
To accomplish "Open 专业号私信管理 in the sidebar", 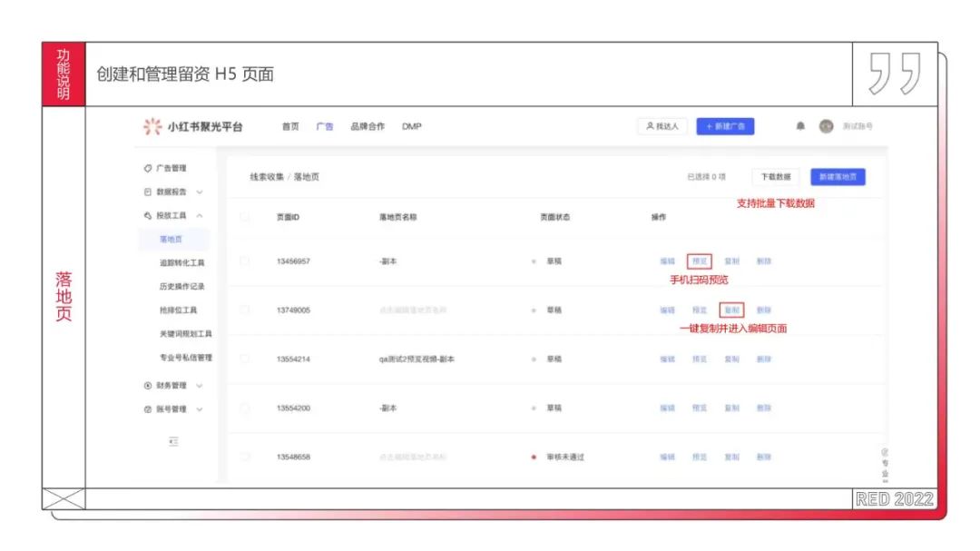I will pos(186,358).
